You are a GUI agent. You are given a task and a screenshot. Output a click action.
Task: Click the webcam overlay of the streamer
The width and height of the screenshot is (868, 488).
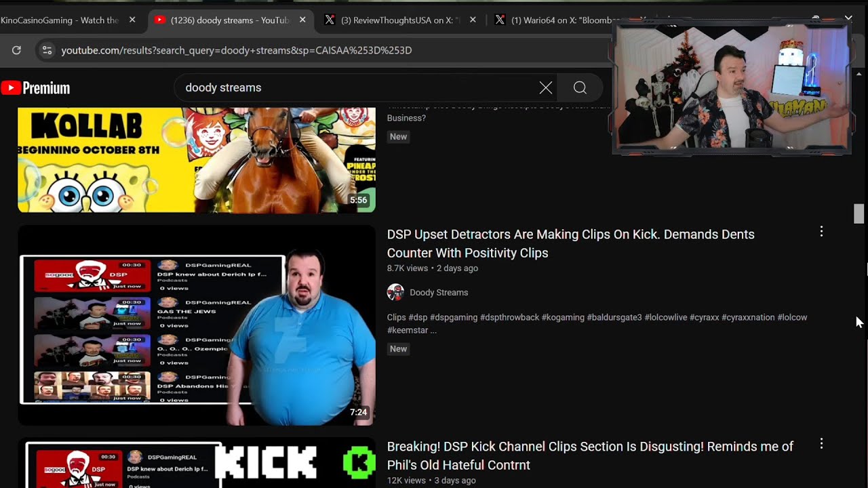pos(731,88)
